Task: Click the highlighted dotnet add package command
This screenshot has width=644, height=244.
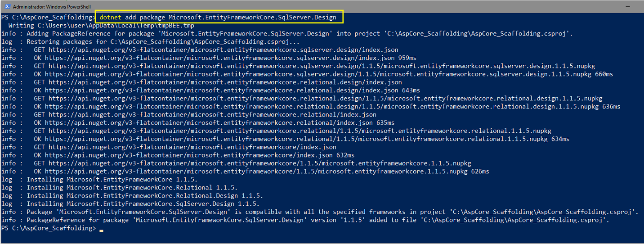Action: [x=218, y=18]
